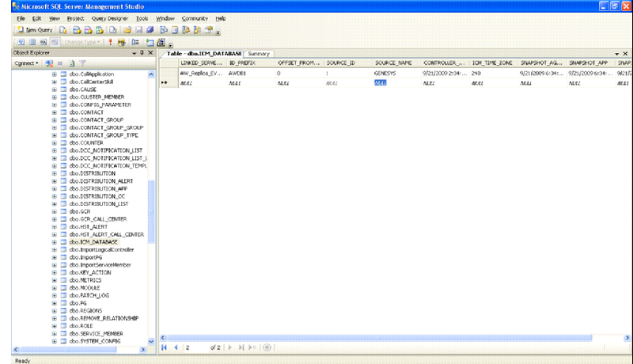
Task: Open the Community menu
Action: pyautogui.click(x=195, y=17)
